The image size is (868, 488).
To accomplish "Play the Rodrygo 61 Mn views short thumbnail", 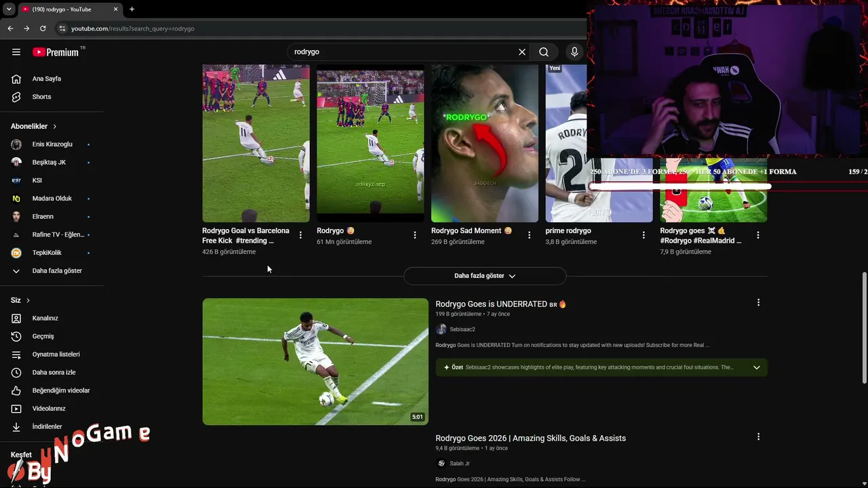I will click(370, 144).
